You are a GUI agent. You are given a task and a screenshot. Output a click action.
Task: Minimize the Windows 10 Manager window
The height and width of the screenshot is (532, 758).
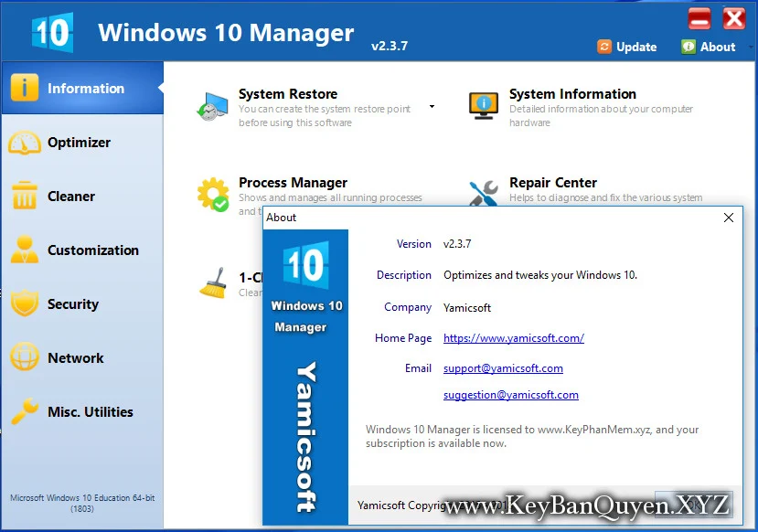pos(699,19)
